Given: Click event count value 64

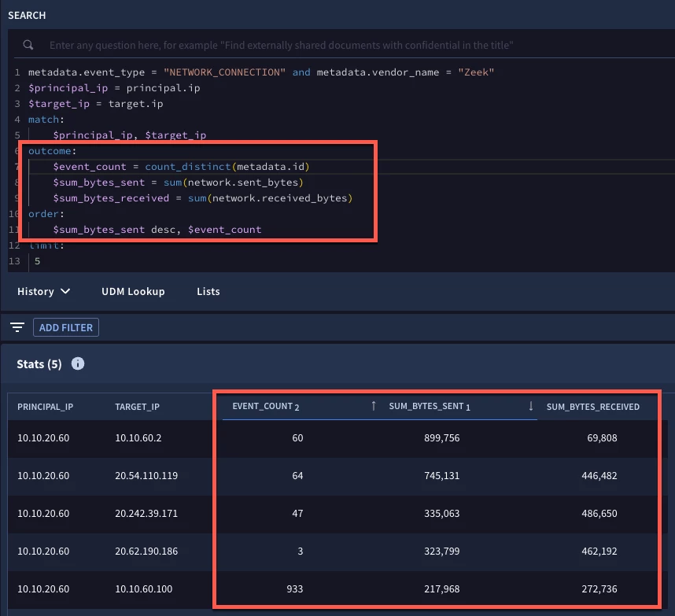Looking at the screenshot, I should click(297, 476).
